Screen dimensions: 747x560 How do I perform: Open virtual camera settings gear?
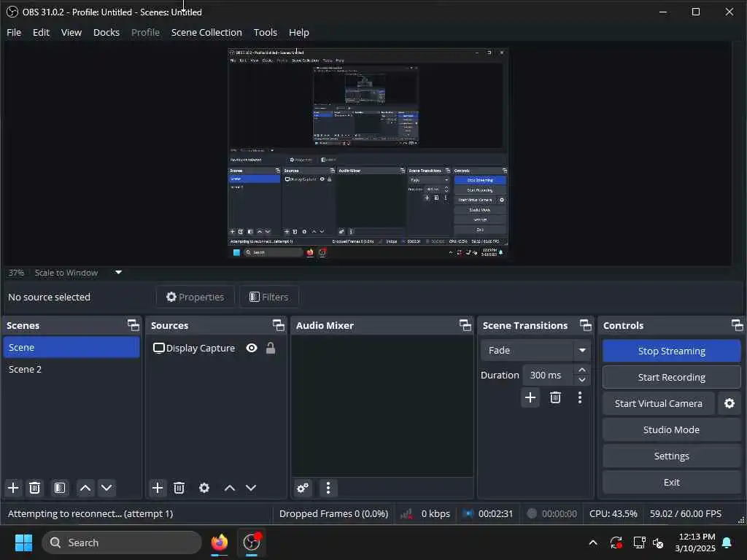(729, 403)
